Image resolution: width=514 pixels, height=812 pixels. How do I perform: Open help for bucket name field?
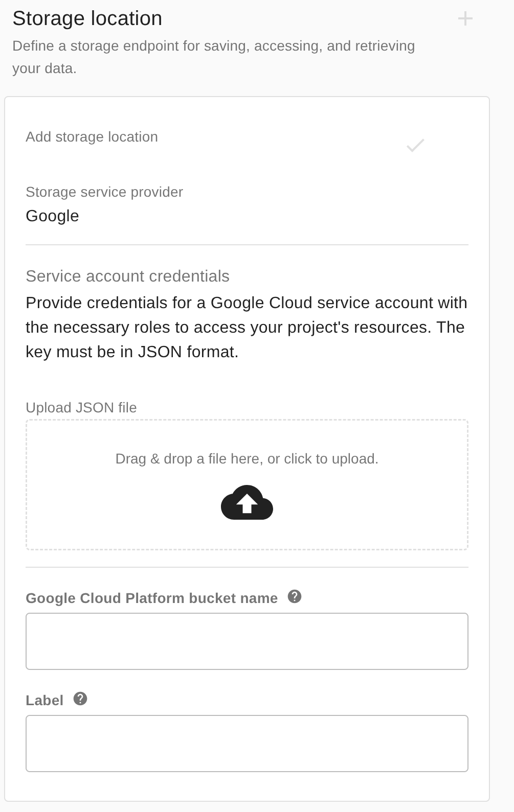[x=295, y=596]
